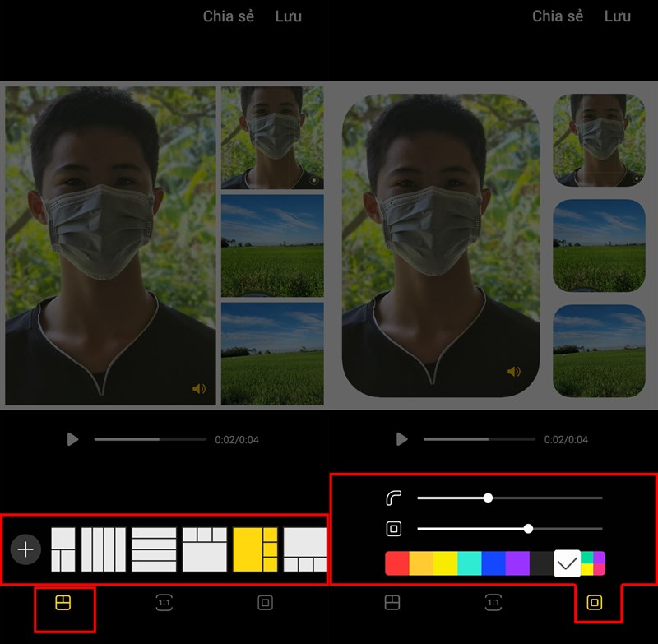658x644 pixels.
Task: Select the large masked man clip, left screen
Action: [110, 246]
